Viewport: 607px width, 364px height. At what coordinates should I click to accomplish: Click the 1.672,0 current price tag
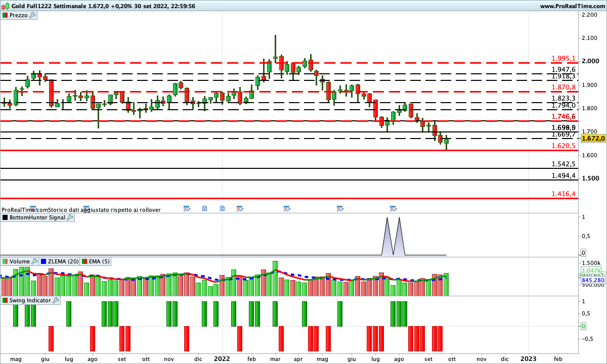[x=593, y=138]
